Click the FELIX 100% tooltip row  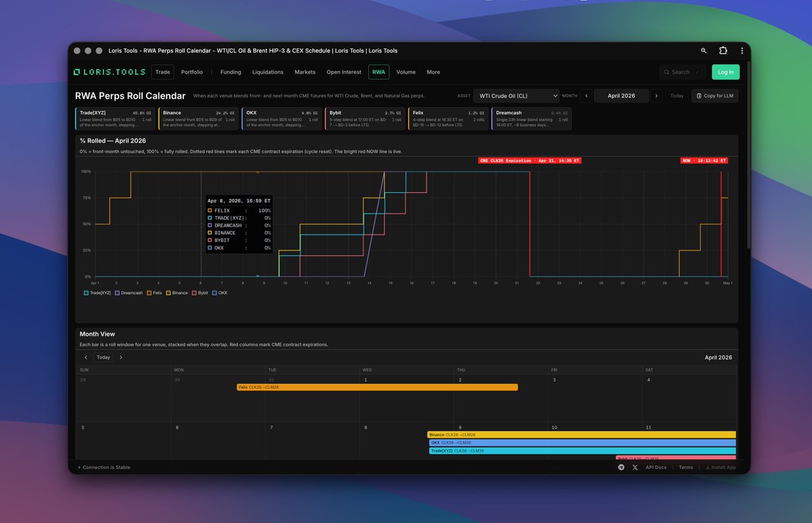click(x=239, y=211)
